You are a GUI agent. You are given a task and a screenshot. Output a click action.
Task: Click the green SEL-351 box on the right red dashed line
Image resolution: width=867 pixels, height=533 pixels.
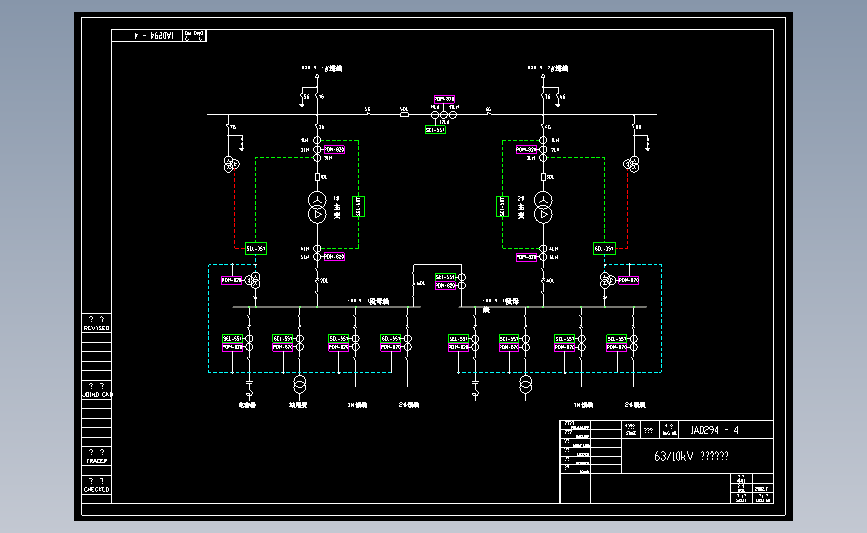[x=604, y=248]
